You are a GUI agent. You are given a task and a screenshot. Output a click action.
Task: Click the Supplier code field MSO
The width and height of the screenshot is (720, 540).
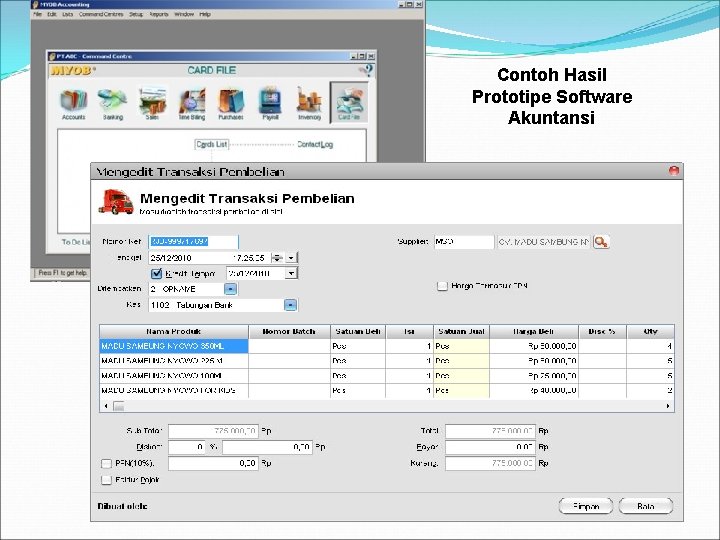(x=464, y=242)
